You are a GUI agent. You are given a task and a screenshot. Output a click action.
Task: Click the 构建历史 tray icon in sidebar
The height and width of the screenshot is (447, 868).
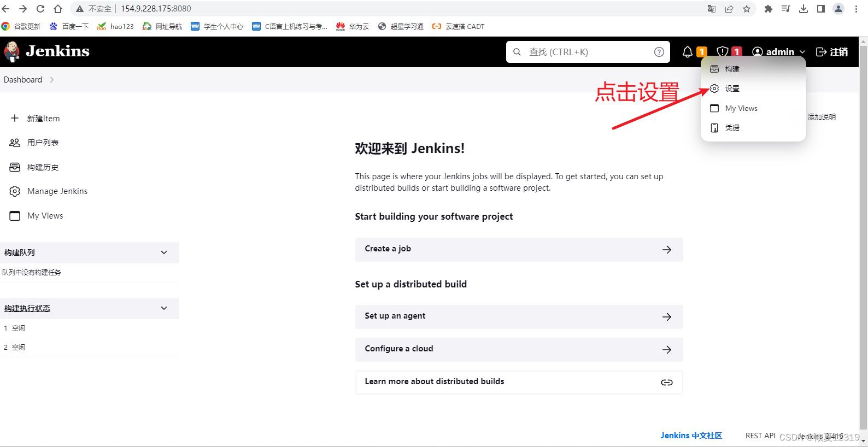tap(15, 167)
